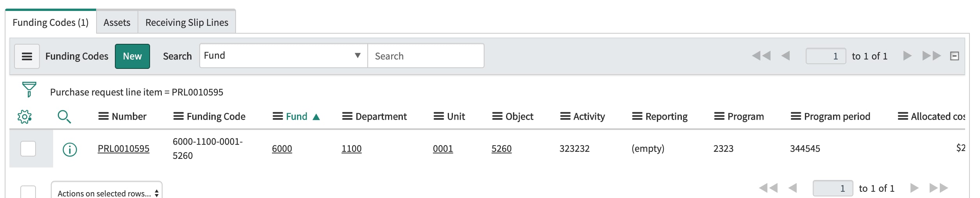Open the Funding Codes list menu icon
The image size is (980, 198).
[x=27, y=56]
